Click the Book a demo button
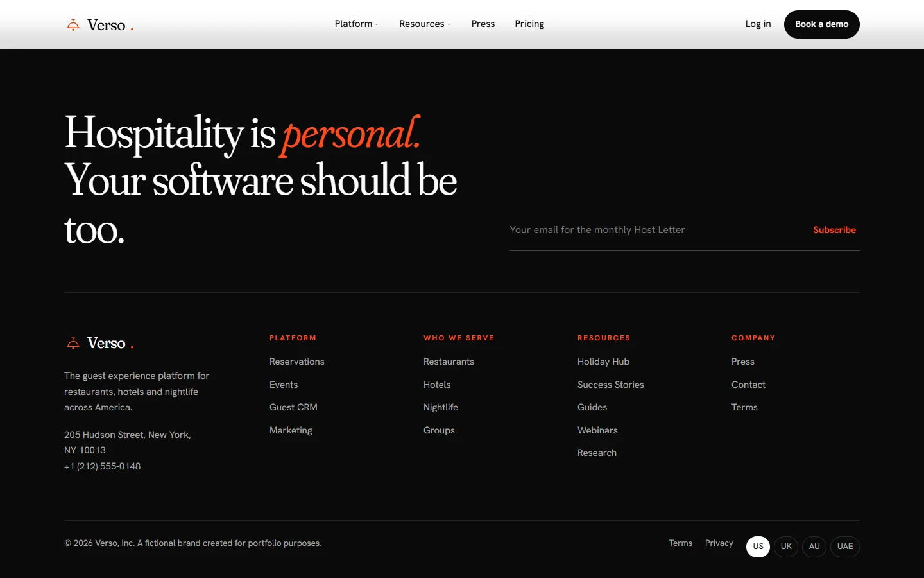Screen dimensions: 924x578 pyautogui.click(x=822, y=24)
